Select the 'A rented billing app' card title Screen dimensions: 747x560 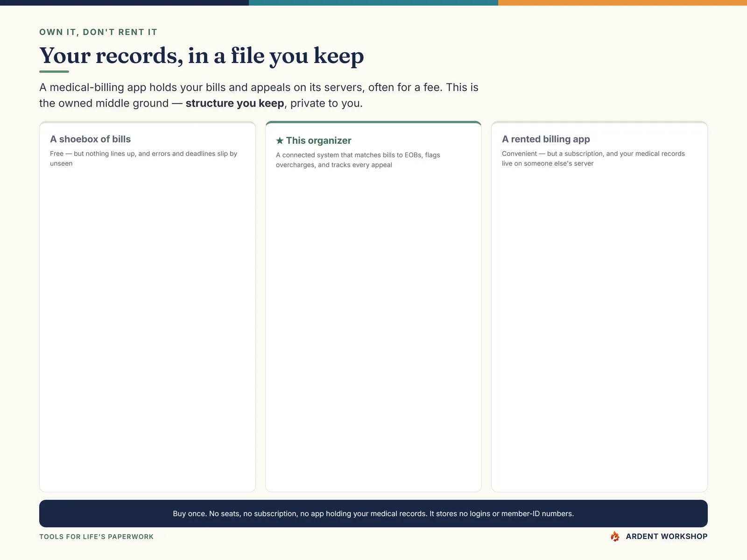pos(546,139)
